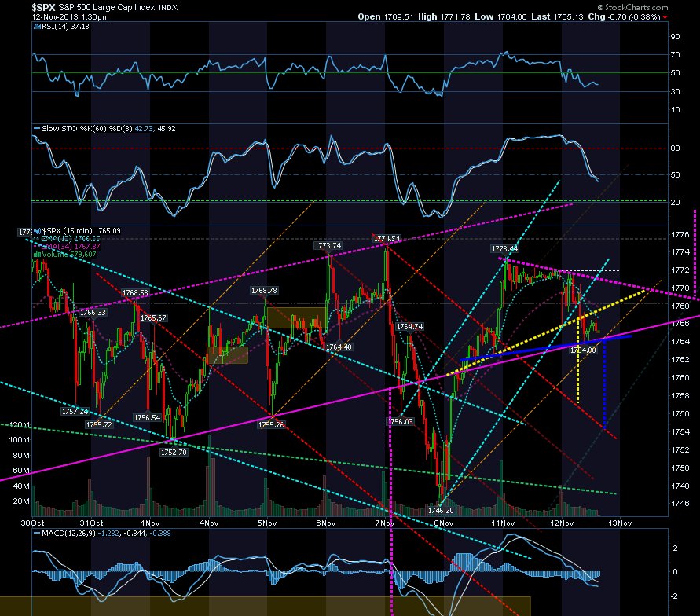The width and height of the screenshot is (700, 616).
Task: Click the 1756.03 low price label
Action: click(x=400, y=421)
